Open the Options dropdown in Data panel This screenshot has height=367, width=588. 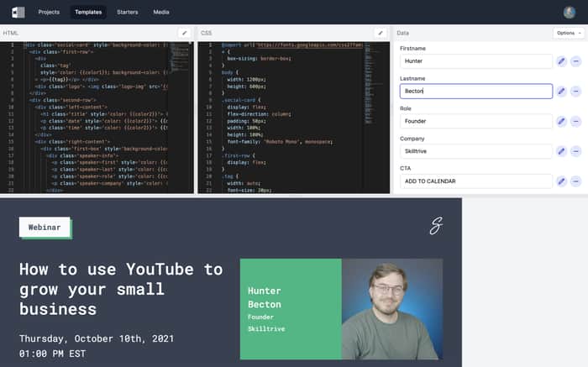pyautogui.click(x=569, y=33)
